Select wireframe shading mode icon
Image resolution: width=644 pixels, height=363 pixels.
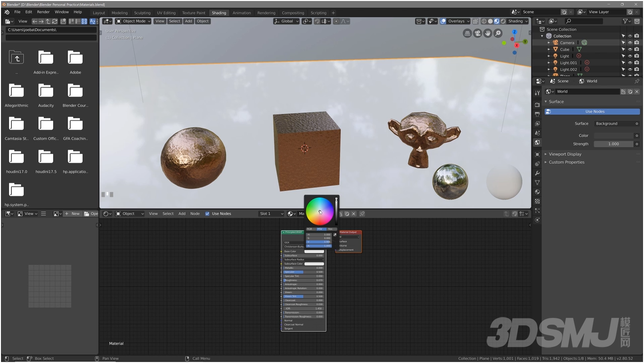[484, 22]
